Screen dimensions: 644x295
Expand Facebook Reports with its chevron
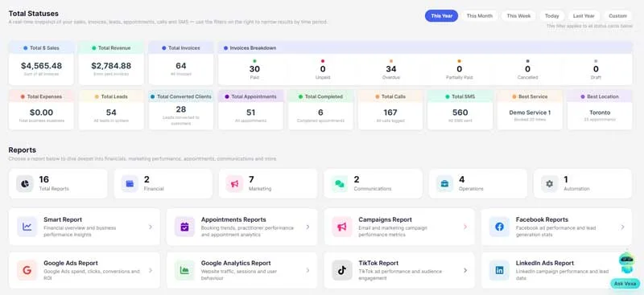pyautogui.click(x=622, y=227)
